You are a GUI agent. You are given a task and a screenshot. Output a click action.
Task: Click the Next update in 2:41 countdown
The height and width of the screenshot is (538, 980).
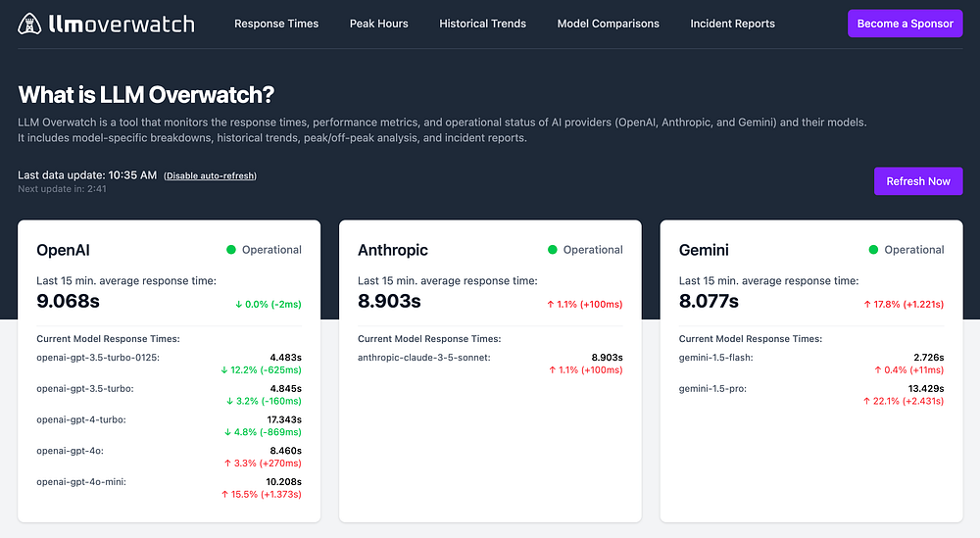pos(62,189)
